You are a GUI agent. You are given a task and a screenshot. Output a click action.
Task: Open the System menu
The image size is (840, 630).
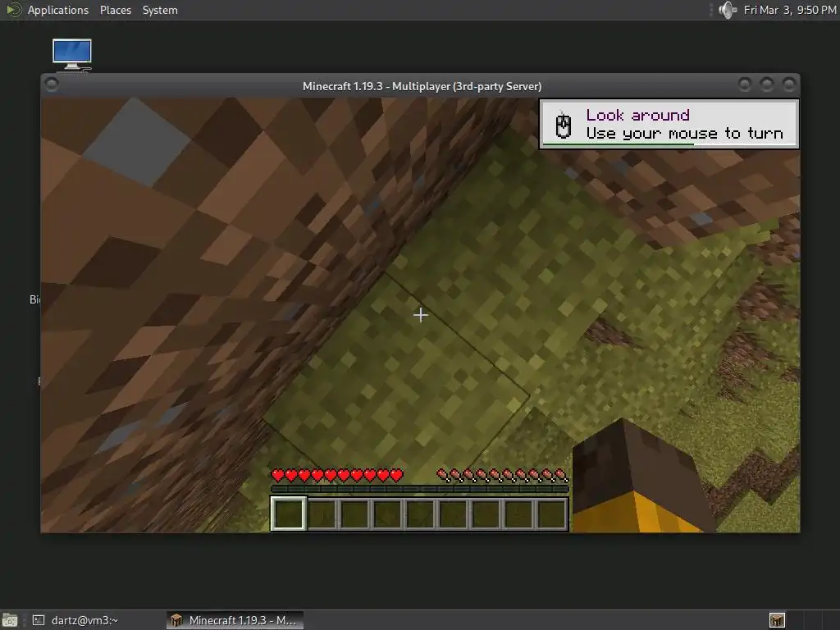(x=160, y=10)
